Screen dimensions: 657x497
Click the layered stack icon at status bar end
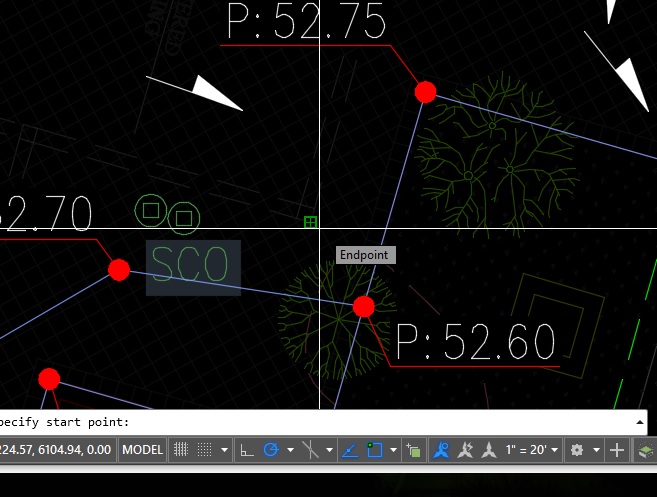645,451
